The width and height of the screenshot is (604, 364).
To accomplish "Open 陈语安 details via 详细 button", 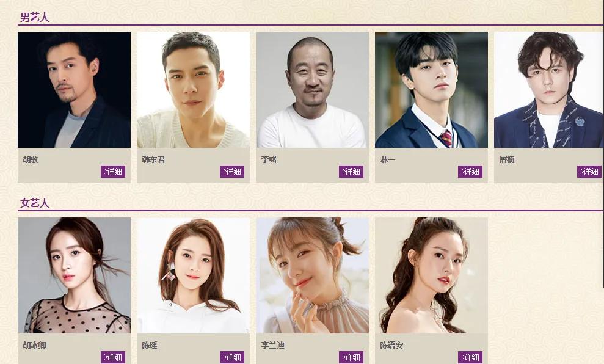I will point(470,357).
